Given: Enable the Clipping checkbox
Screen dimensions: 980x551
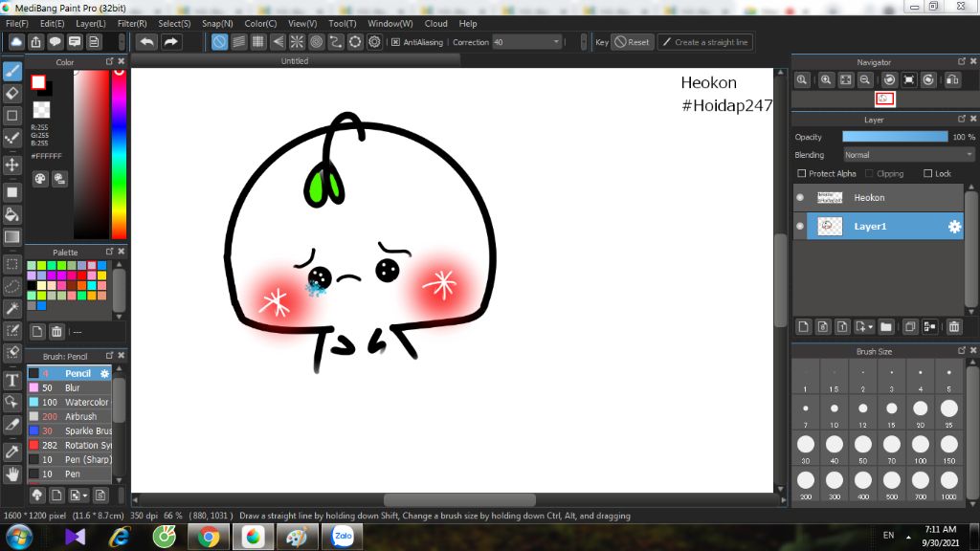Looking at the screenshot, I should tap(869, 174).
